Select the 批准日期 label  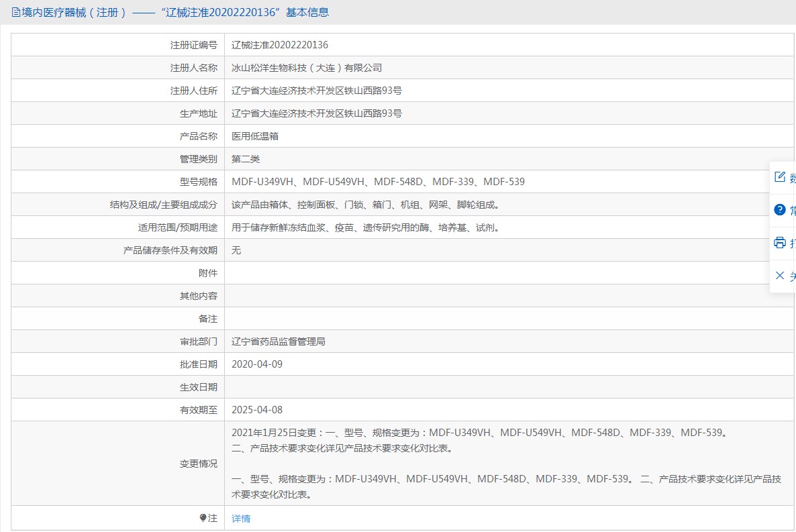(199, 364)
